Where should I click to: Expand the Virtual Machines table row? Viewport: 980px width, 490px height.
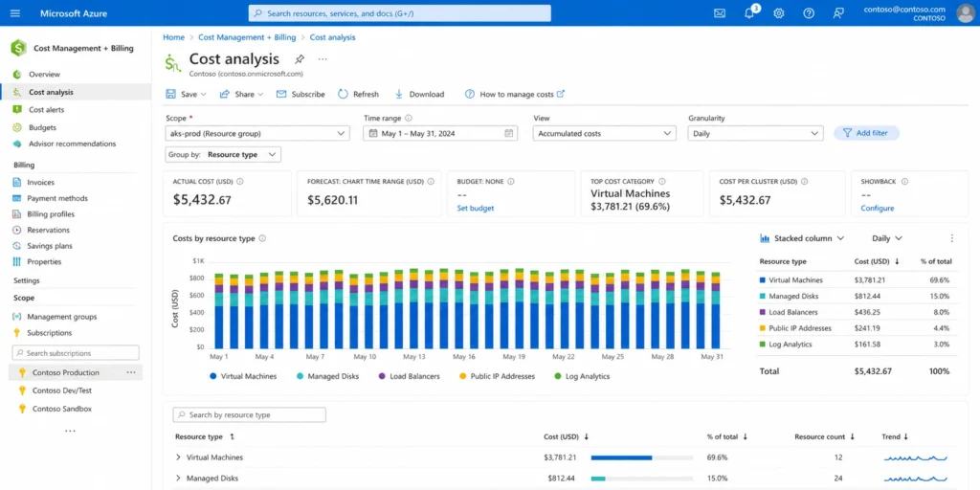click(178, 457)
